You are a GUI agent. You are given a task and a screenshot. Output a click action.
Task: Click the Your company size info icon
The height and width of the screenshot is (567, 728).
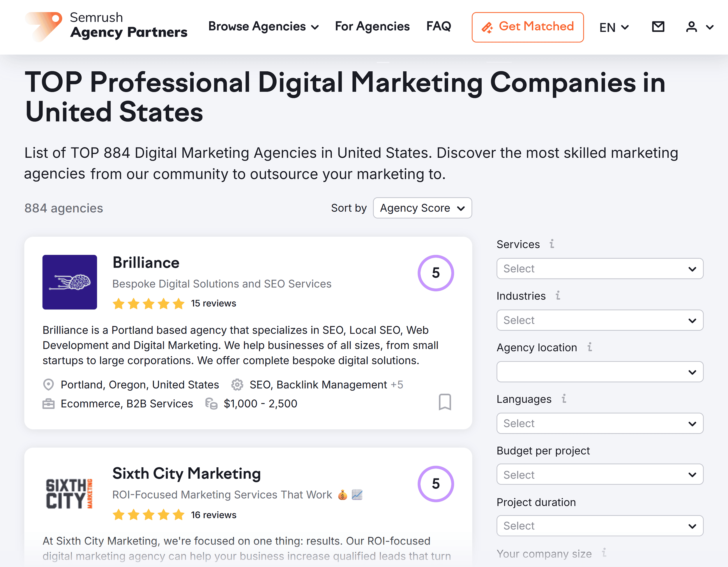604,554
